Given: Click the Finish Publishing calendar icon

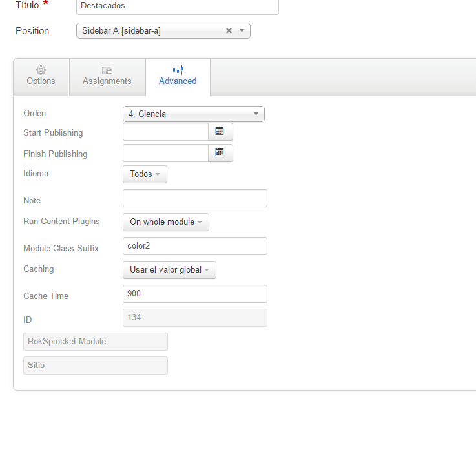Looking at the screenshot, I should [x=220, y=152].
